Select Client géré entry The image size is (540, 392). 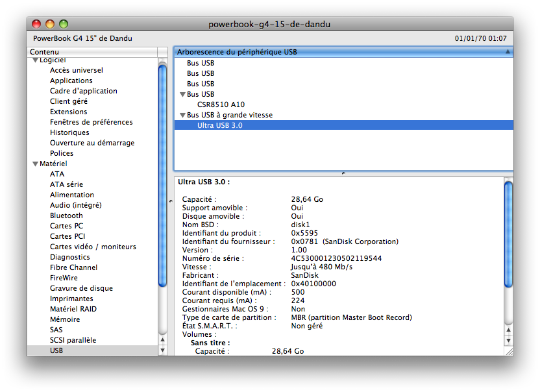pyautogui.click(x=69, y=101)
